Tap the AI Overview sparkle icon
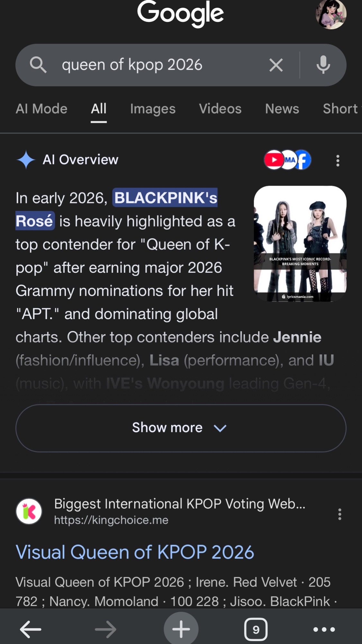 pyautogui.click(x=26, y=160)
